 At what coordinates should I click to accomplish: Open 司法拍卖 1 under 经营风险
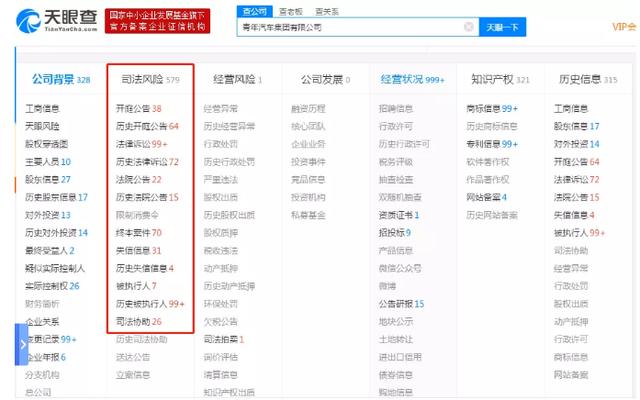click(224, 339)
